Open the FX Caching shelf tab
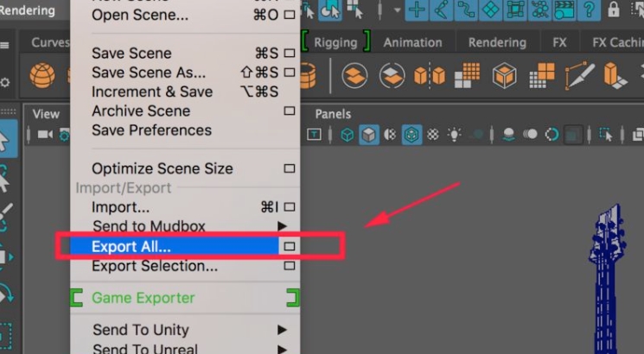The height and width of the screenshot is (354, 644). (x=618, y=42)
